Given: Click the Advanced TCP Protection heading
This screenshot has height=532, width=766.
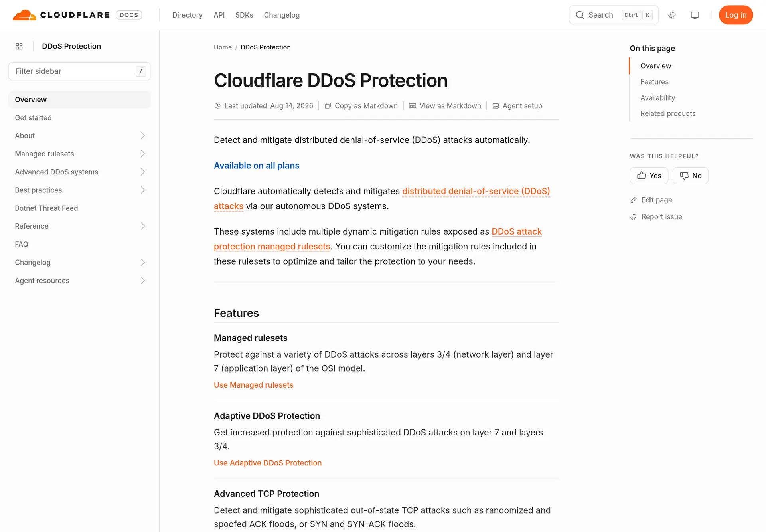Looking at the screenshot, I should point(267,494).
